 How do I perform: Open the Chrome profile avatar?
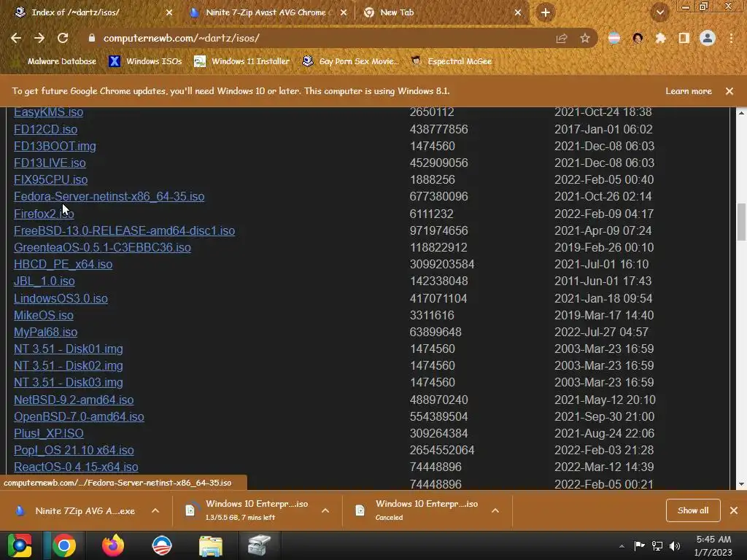point(708,38)
